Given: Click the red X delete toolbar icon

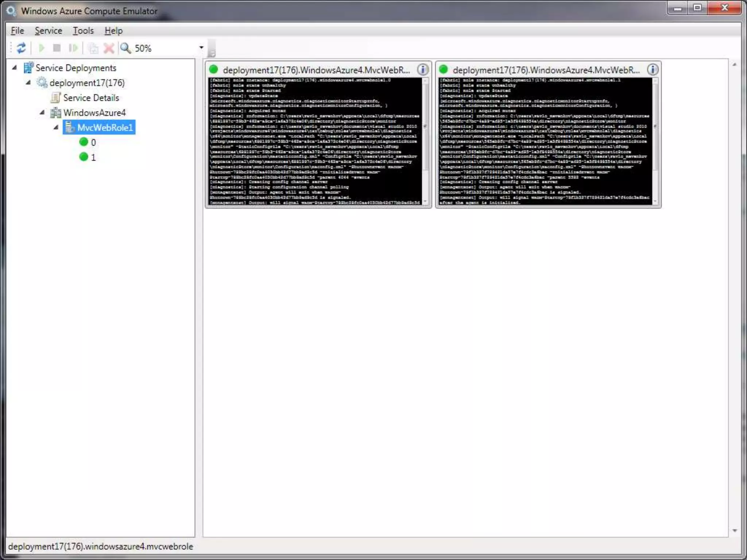Looking at the screenshot, I should point(109,48).
